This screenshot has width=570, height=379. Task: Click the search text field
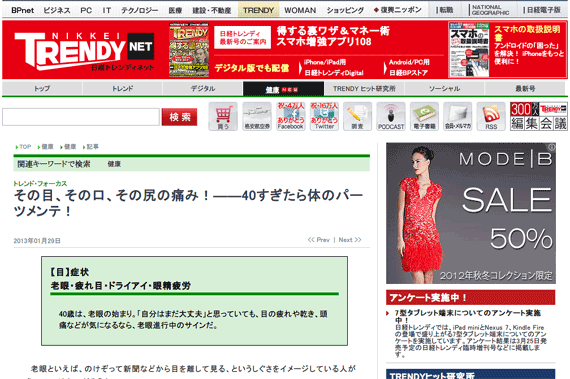point(81,117)
